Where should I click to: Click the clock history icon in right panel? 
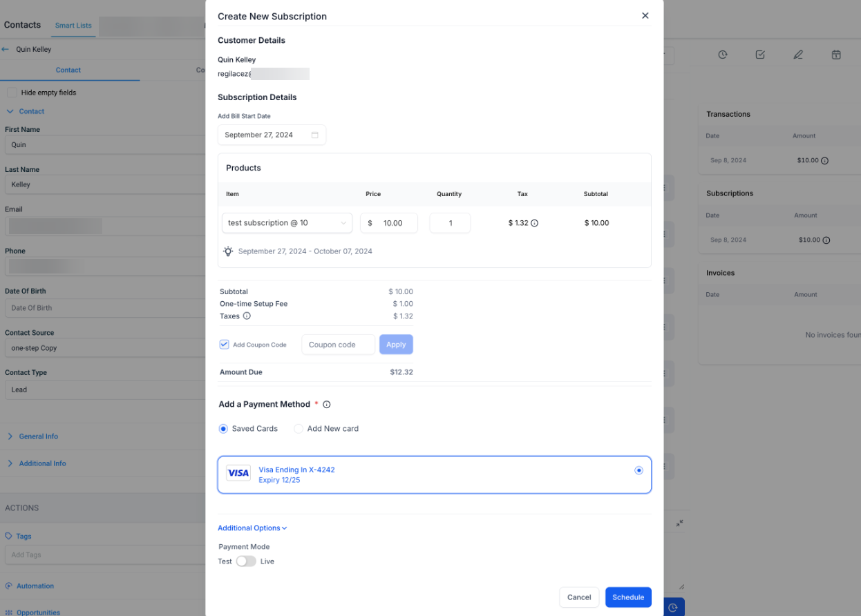pyautogui.click(x=722, y=55)
